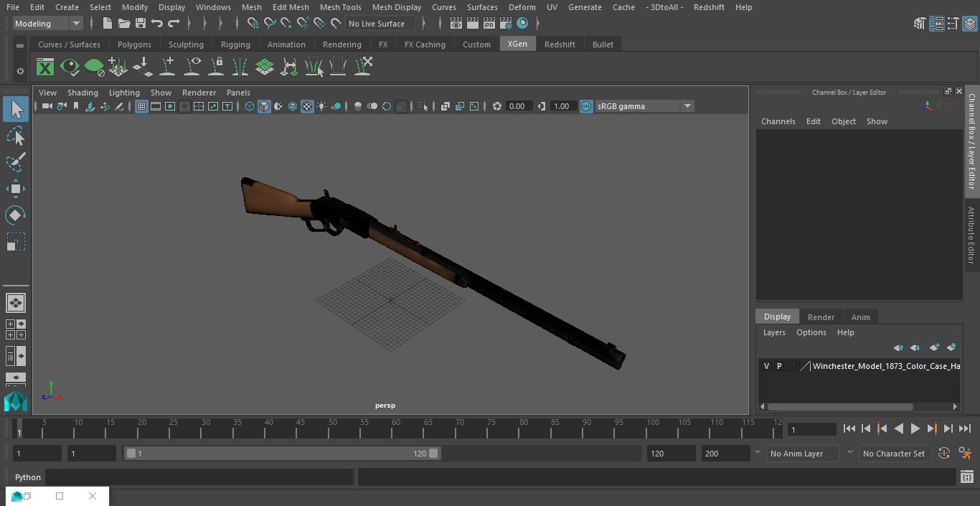This screenshot has width=980, height=506.
Task: Click the Save Scene floppy icon
Action: tap(141, 24)
